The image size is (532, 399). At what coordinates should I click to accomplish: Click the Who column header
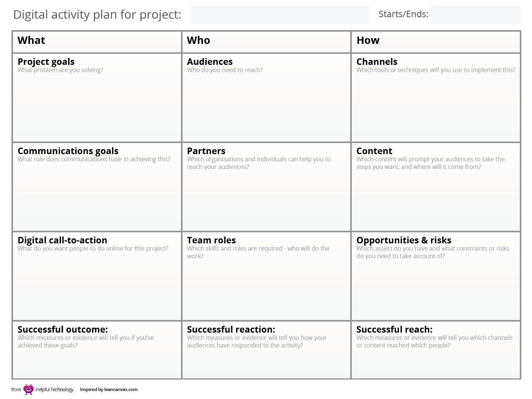(x=266, y=42)
